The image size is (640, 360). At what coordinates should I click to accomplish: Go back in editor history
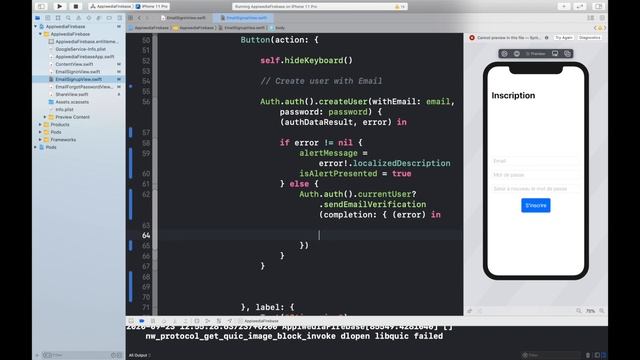coord(139,18)
